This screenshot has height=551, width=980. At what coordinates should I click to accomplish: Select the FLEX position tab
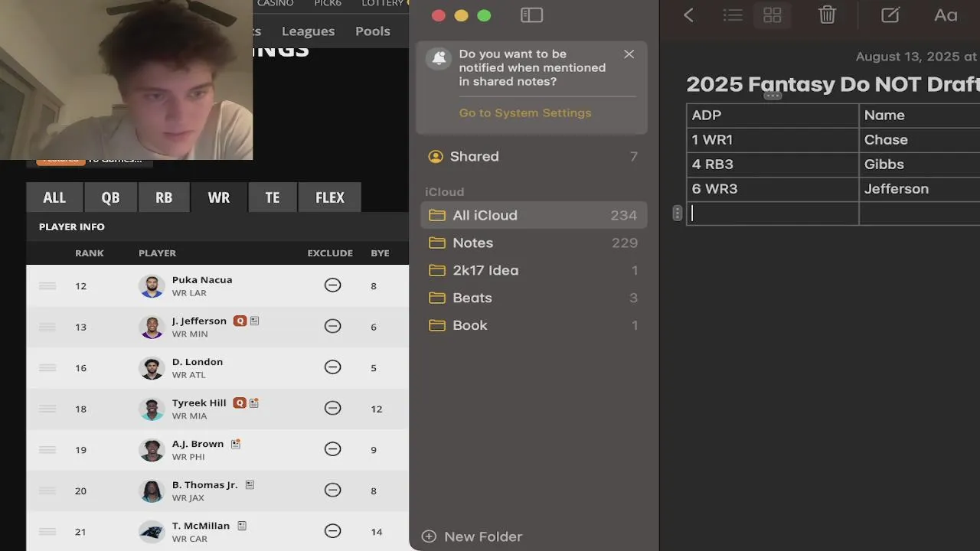coord(330,197)
